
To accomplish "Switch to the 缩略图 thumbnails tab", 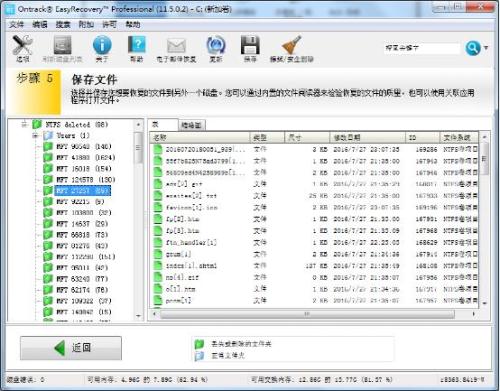I will pyautogui.click(x=191, y=125).
